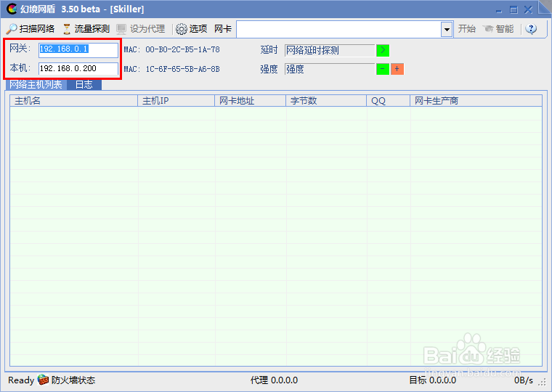Click the 防火墙状态 firewall icon in status bar
Image resolution: width=552 pixels, height=392 pixels.
(x=43, y=380)
